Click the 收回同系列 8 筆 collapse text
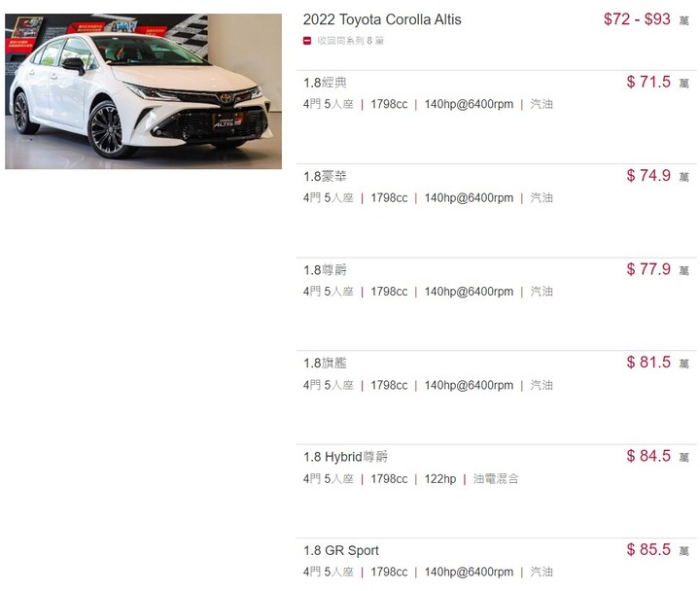This screenshot has width=700, height=591. tap(350, 41)
